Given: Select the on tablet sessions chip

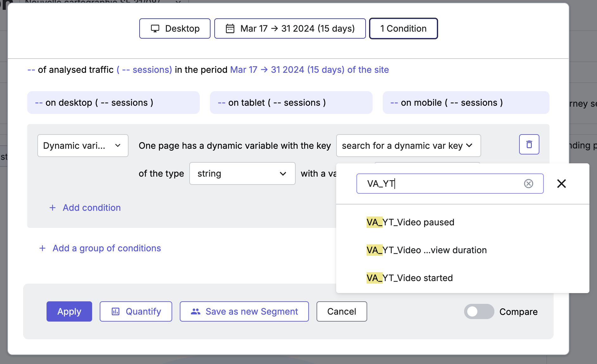Looking at the screenshot, I should [291, 103].
